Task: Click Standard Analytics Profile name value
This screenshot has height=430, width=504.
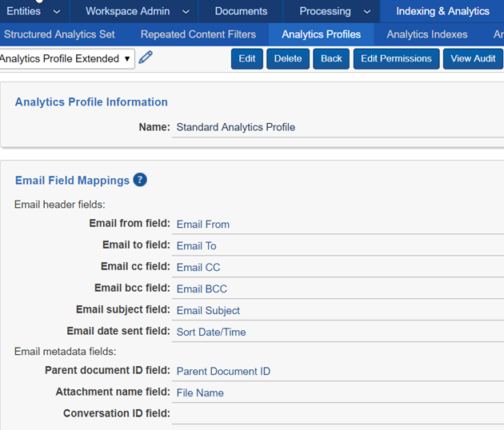Action: (236, 127)
